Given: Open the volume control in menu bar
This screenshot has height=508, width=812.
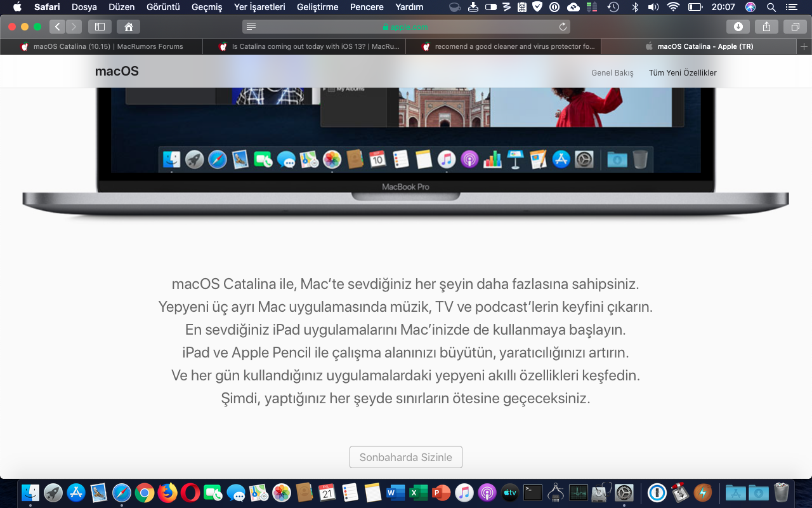Looking at the screenshot, I should (653, 7).
